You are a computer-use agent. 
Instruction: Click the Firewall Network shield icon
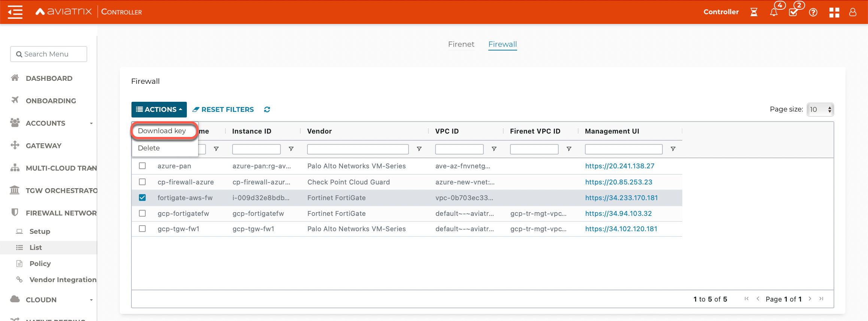click(x=15, y=213)
